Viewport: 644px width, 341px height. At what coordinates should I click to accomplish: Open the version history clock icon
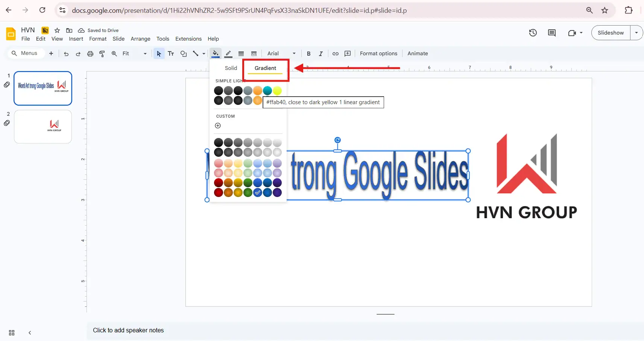533,33
